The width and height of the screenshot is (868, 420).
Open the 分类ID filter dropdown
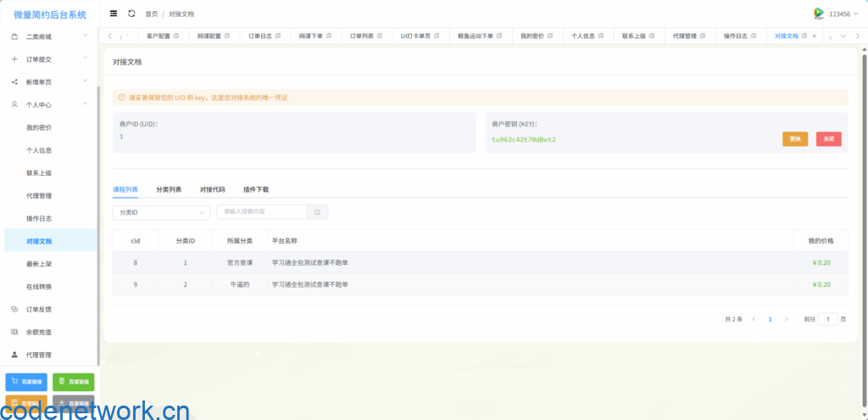[x=161, y=212]
